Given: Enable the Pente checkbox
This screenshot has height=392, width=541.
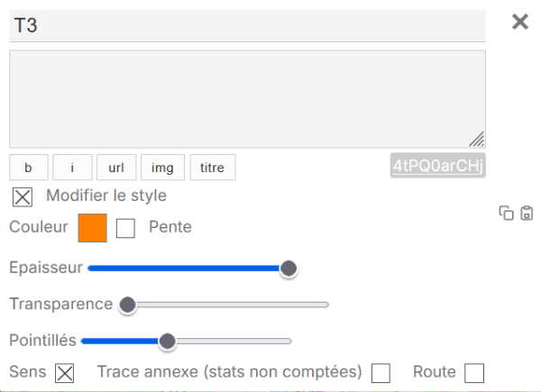Looking at the screenshot, I should click(126, 228).
